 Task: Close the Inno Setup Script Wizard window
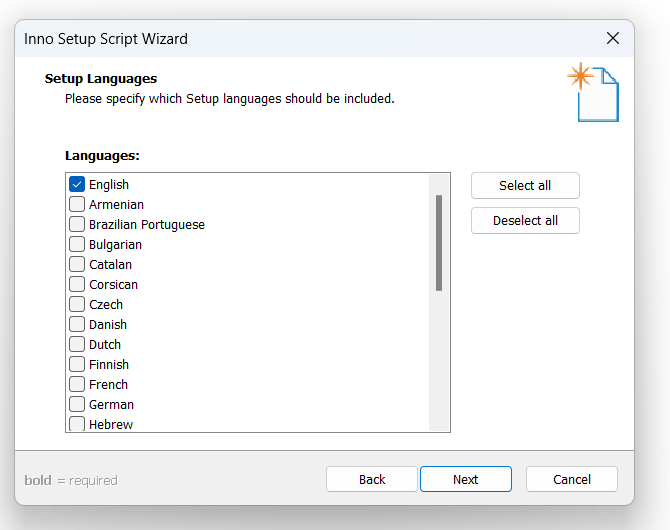pyautogui.click(x=613, y=38)
